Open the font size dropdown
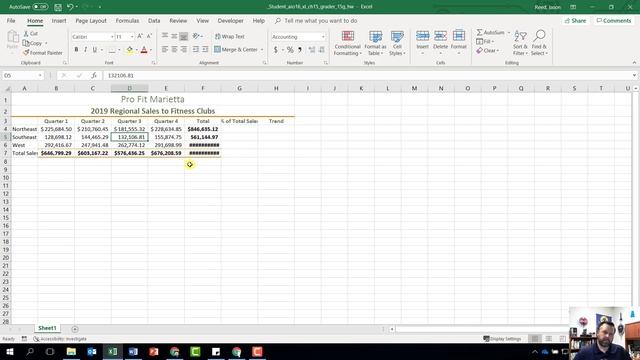 point(132,37)
